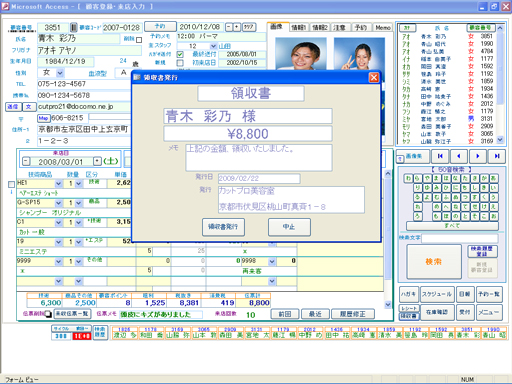Click the 領収書発行 button in the dialog

[223, 227]
